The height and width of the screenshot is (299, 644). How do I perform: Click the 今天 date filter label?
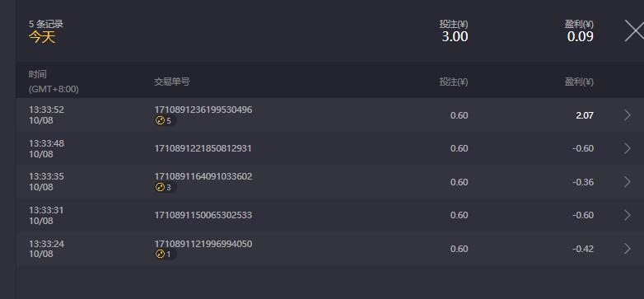click(42, 37)
